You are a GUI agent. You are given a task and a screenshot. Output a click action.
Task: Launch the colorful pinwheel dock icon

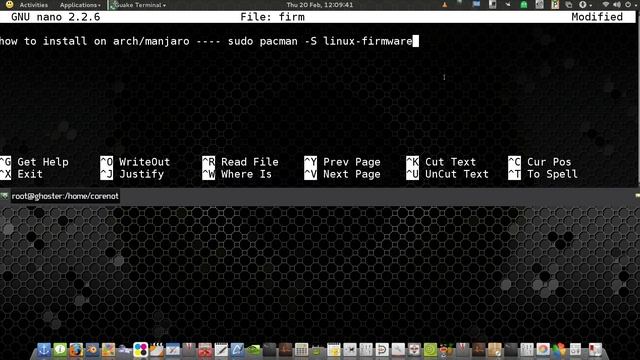[x=560, y=349]
